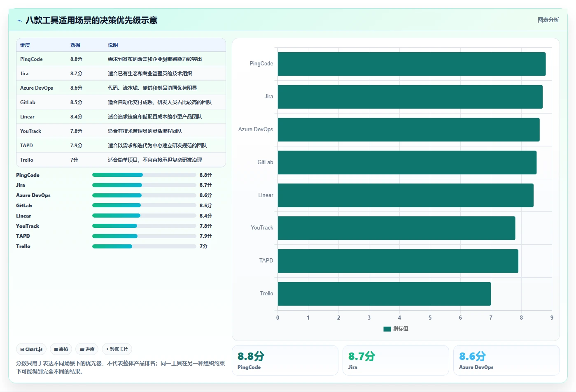Click the Linear table row name
Viewport: 576px width, 392px height.
27,117
